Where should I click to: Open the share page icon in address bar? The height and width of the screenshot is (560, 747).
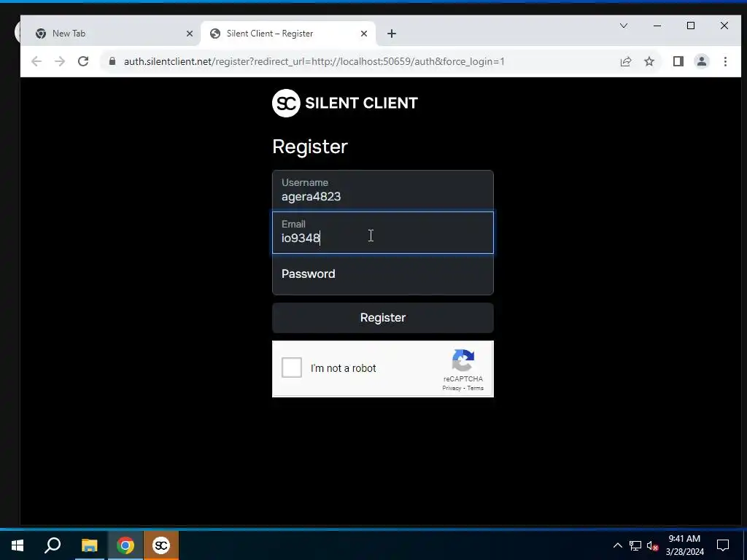click(x=625, y=61)
